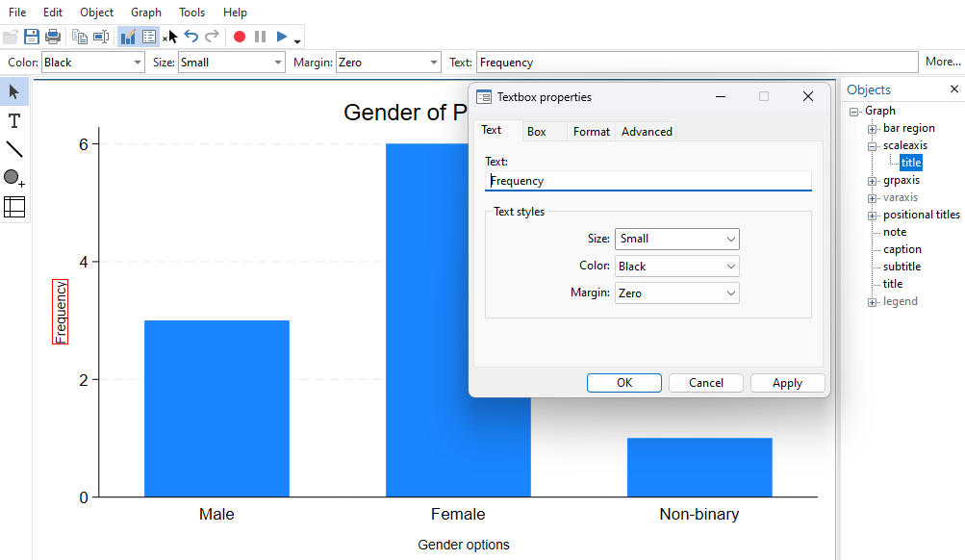Collapse the Graph root node
This screenshot has width=965, height=560.
click(854, 112)
